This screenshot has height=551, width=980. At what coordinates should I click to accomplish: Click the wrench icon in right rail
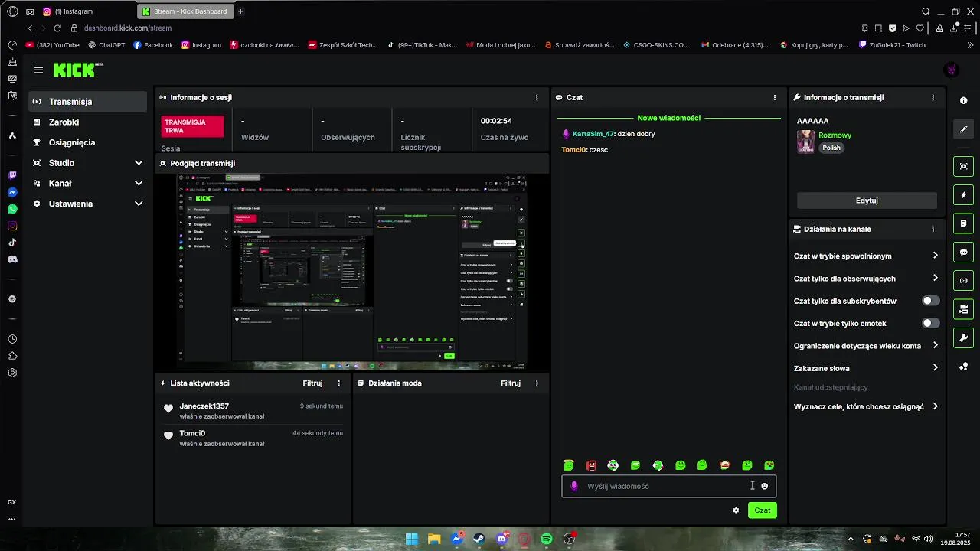coord(963,337)
